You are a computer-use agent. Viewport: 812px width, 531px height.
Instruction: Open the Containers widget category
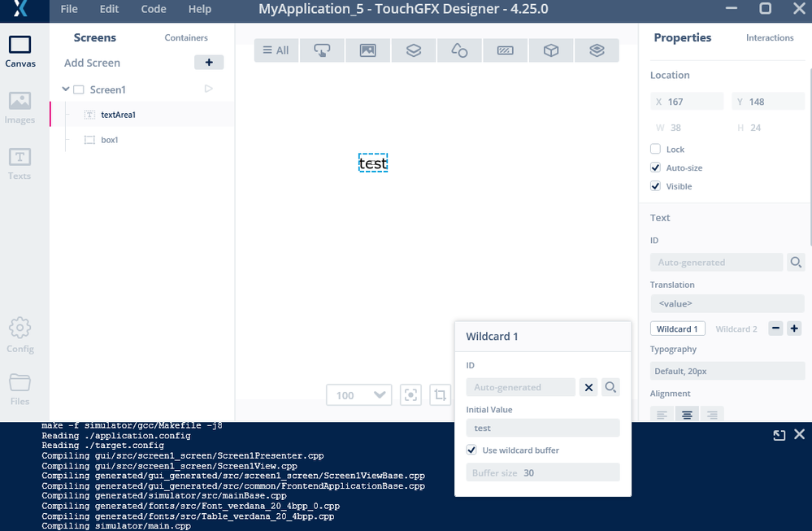[413, 50]
